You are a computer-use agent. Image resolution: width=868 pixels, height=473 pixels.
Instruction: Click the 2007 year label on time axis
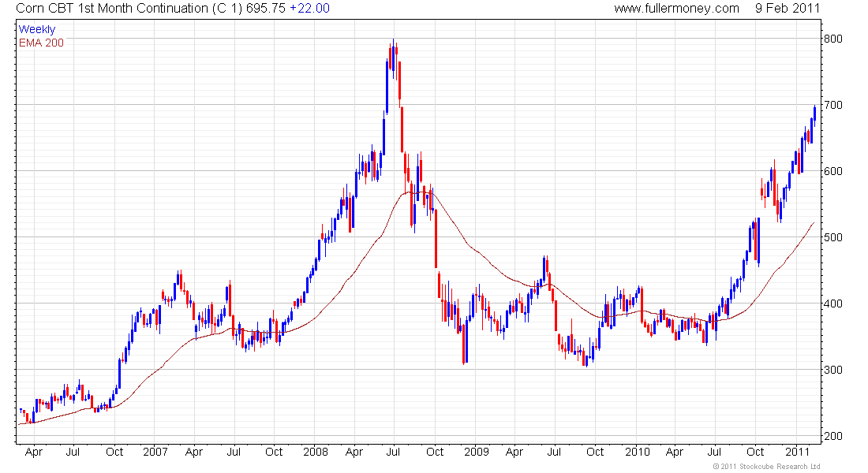coord(155,452)
